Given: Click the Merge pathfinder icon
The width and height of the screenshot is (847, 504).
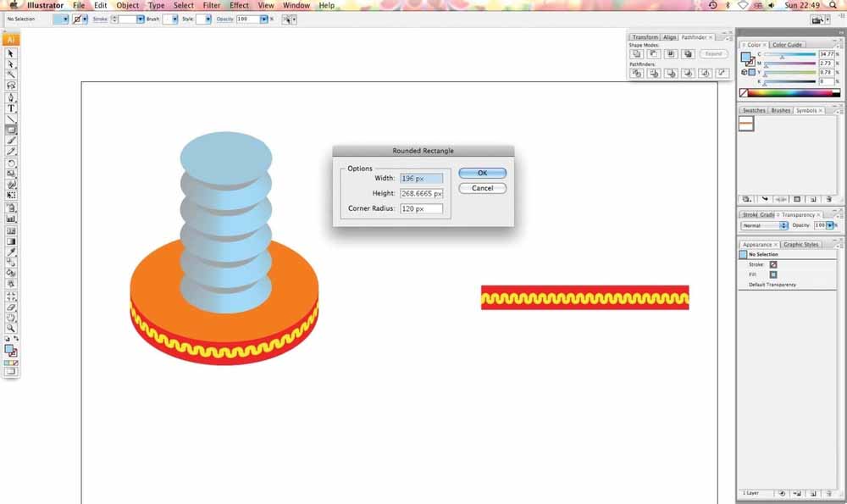Looking at the screenshot, I should click(671, 73).
